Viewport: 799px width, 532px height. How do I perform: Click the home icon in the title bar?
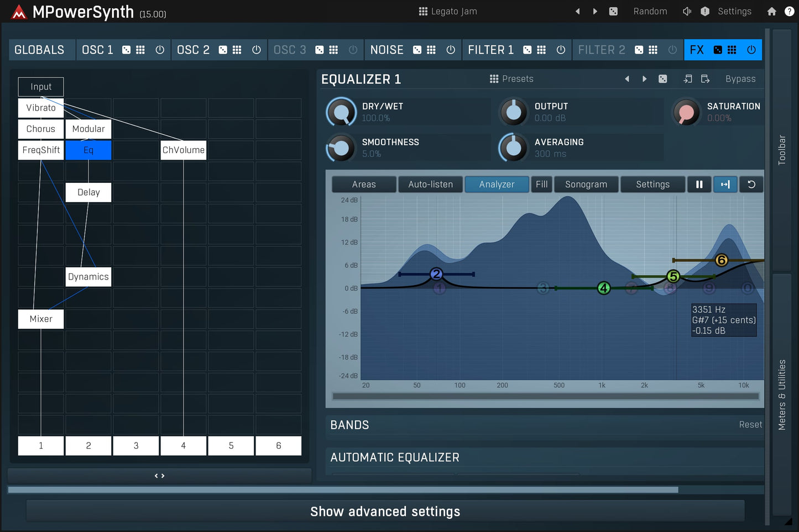(771, 11)
